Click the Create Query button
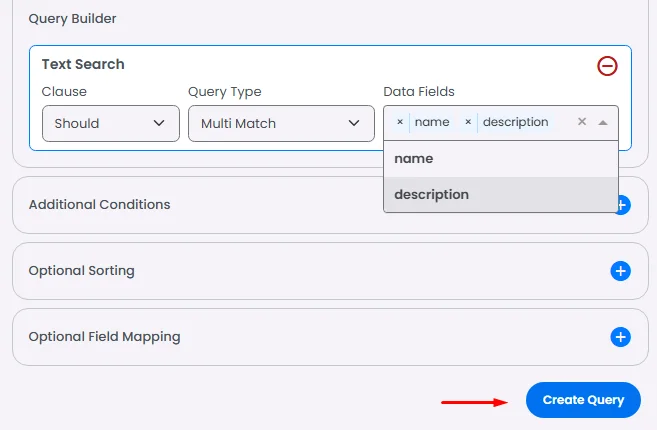 (583, 400)
